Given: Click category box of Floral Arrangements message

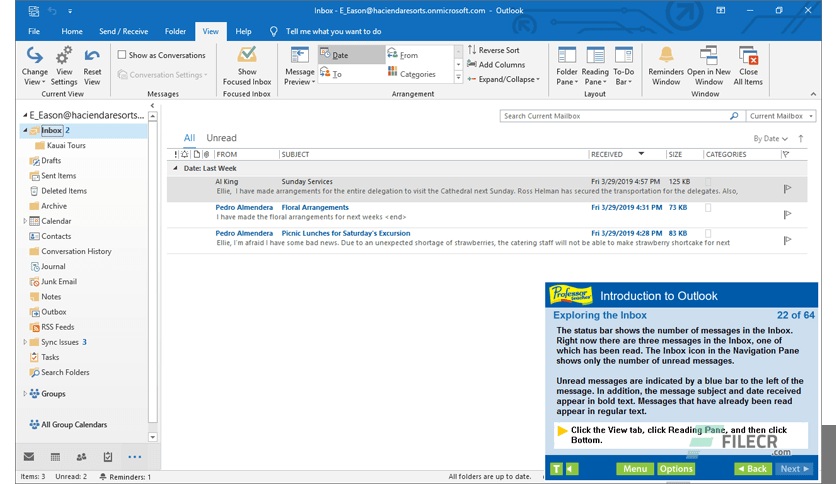Looking at the screenshot, I should click(x=708, y=208).
